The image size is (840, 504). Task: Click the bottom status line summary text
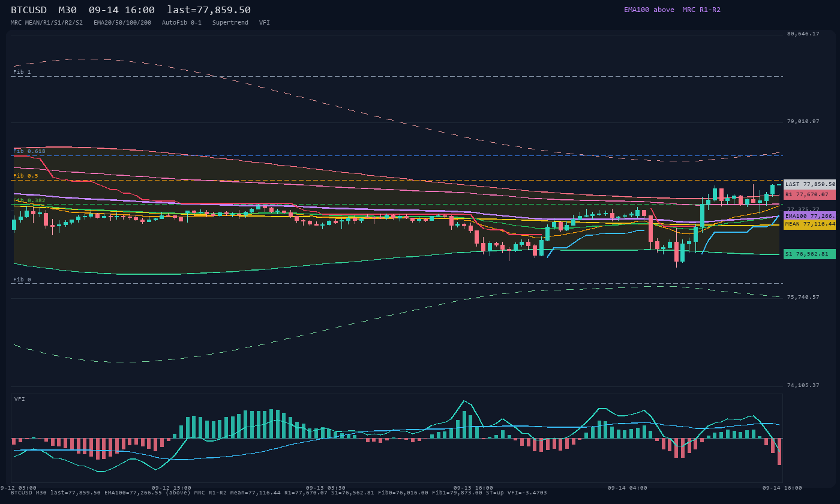point(279,493)
